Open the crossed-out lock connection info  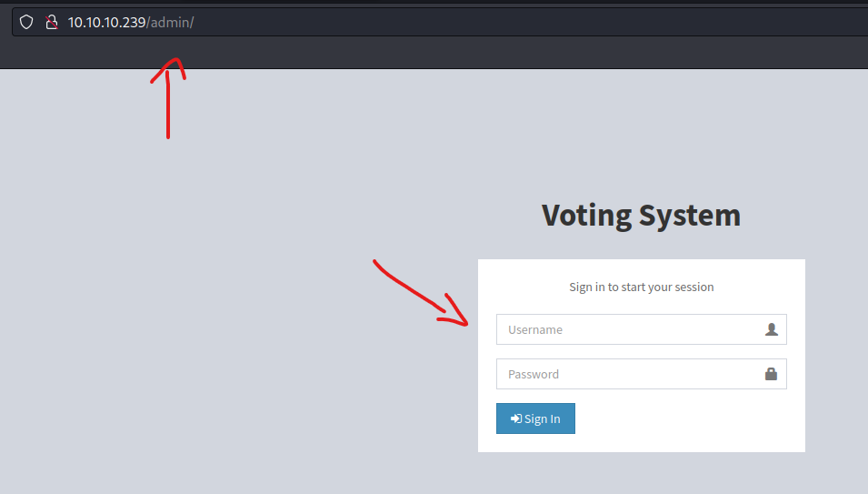click(x=52, y=22)
